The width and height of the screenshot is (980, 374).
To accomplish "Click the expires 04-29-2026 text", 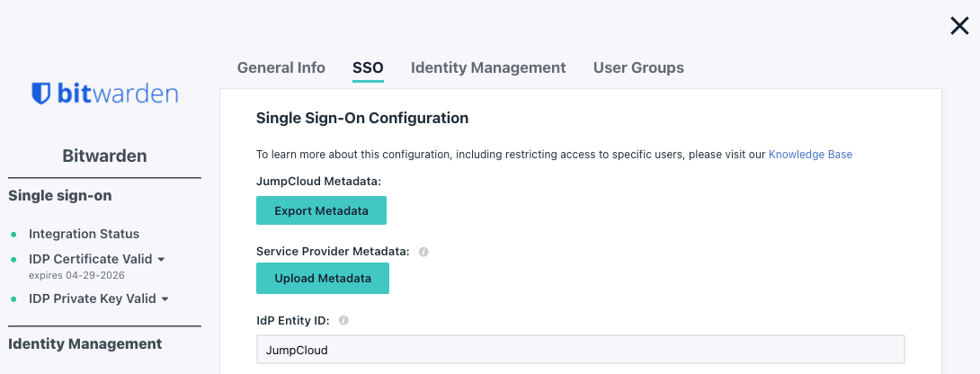I will tap(77, 275).
